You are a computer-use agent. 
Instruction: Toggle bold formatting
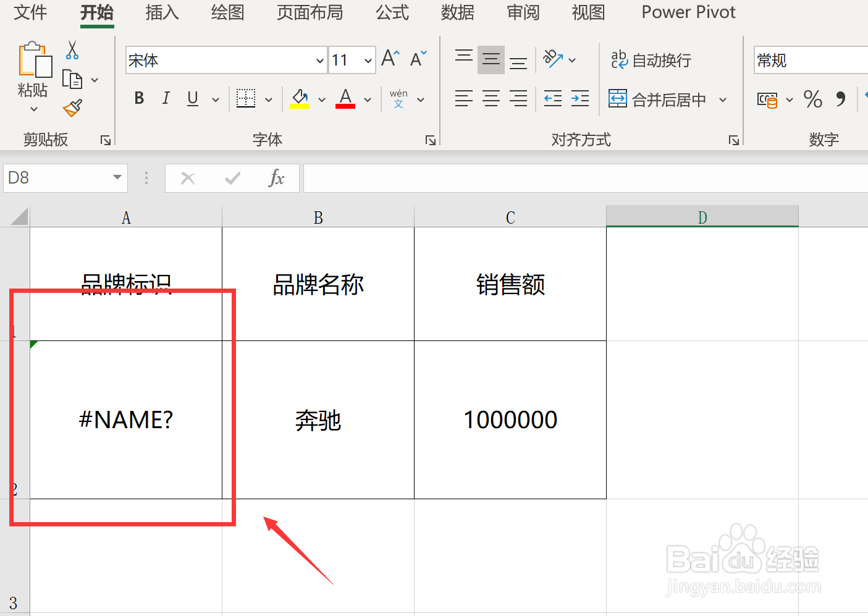click(138, 98)
